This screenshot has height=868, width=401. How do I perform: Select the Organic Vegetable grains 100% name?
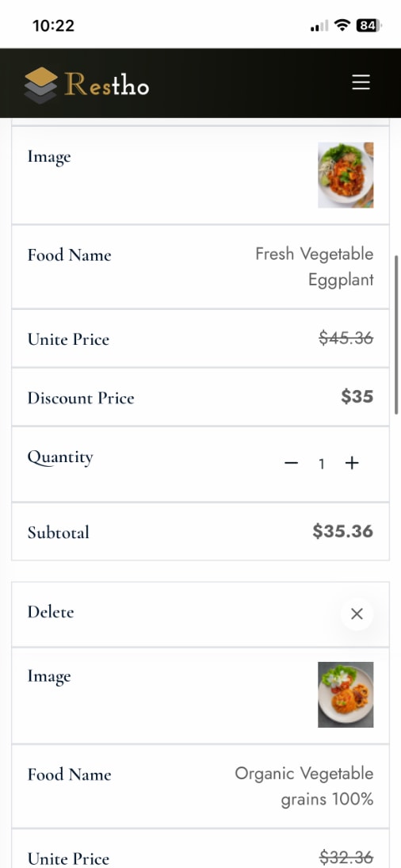tap(304, 786)
